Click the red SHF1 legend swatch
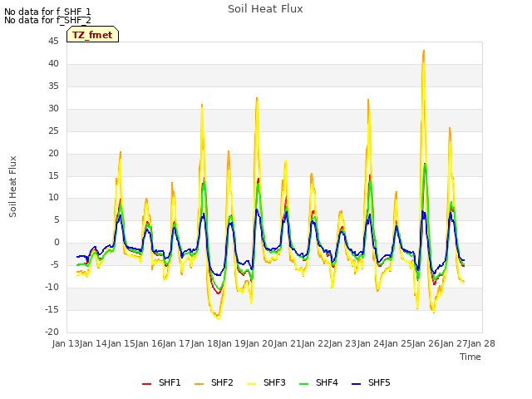This screenshot has height=399, width=532. (146, 384)
